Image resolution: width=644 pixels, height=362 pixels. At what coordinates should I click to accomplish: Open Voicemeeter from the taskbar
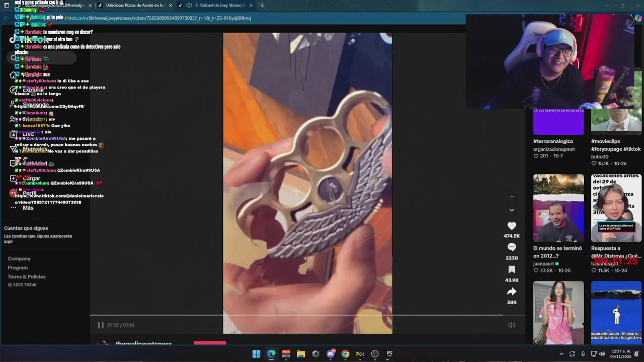click(x=286, y=354)
